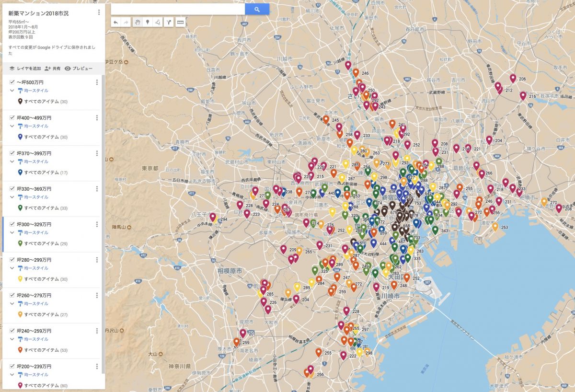Select the Add directions tool
Screen dimensions: 575x392
coord(169,22)
